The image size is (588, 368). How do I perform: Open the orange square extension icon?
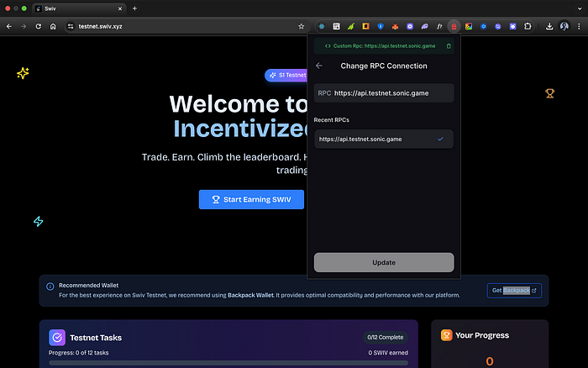pyautogui.click(x=365, y=26)
